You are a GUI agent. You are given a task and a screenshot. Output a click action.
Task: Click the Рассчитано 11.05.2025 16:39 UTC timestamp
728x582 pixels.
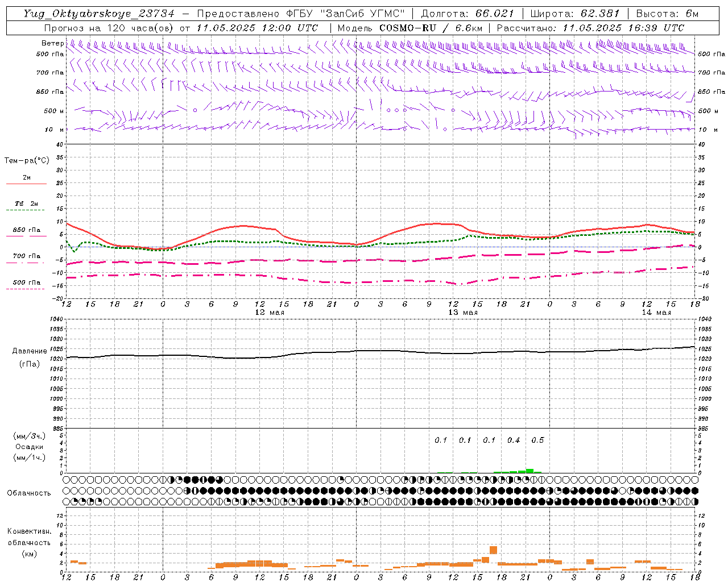(590, 28)
